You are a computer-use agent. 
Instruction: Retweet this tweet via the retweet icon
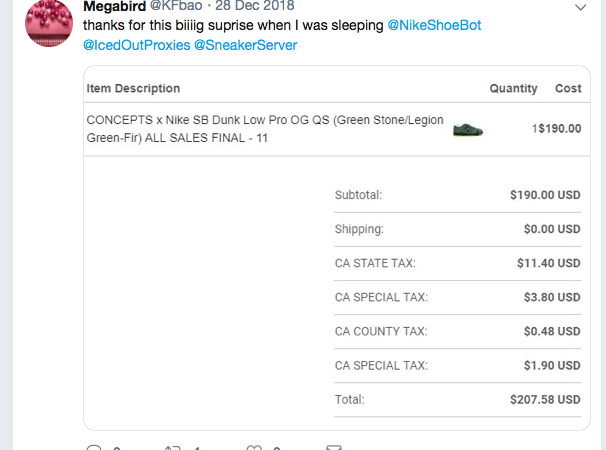tap(172, 448)
